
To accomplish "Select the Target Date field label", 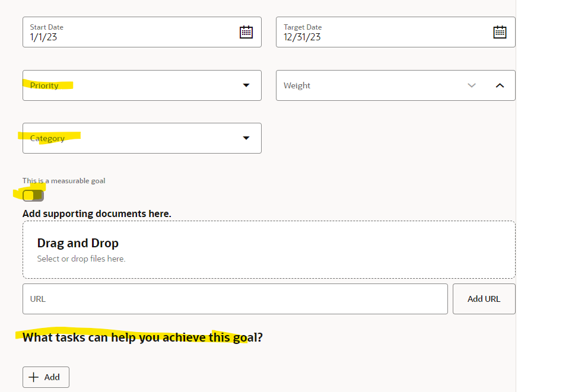I will point(304,27).
